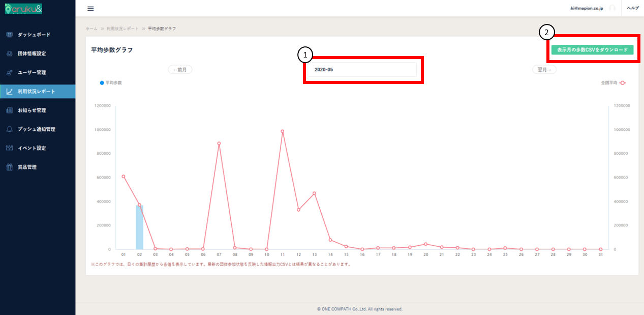Download the displayed month's steps CSV
This screenshot has width=644, height=315.
592,50
